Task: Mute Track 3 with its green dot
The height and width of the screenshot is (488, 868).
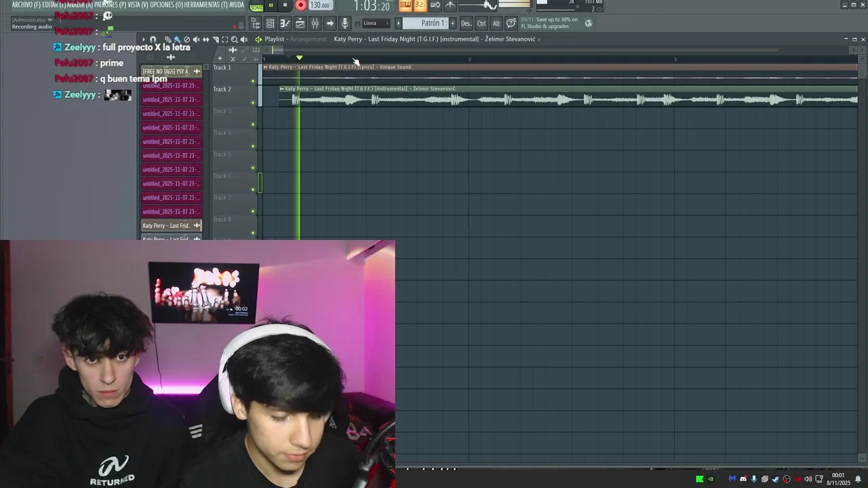Action: (x=253, y=125)
